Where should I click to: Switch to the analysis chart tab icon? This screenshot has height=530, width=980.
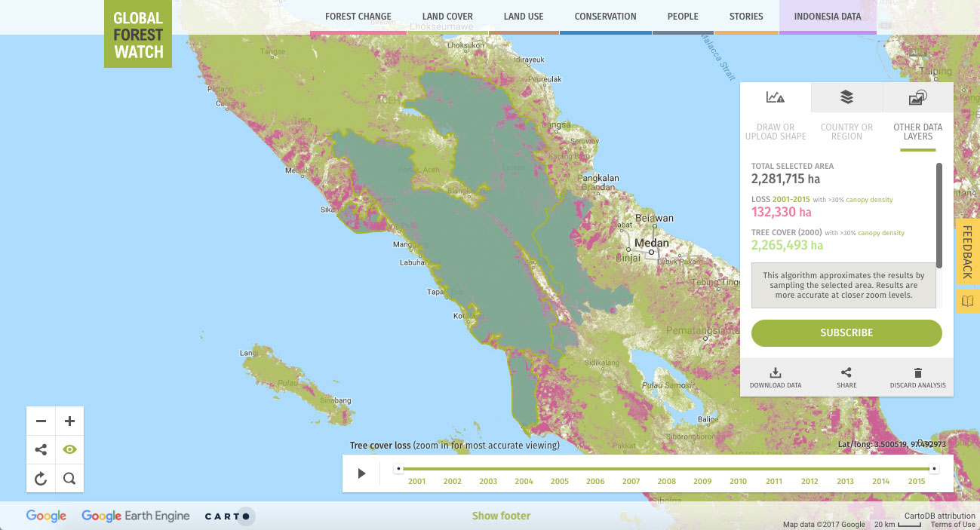pyautogui.click(x=776, y=97)
